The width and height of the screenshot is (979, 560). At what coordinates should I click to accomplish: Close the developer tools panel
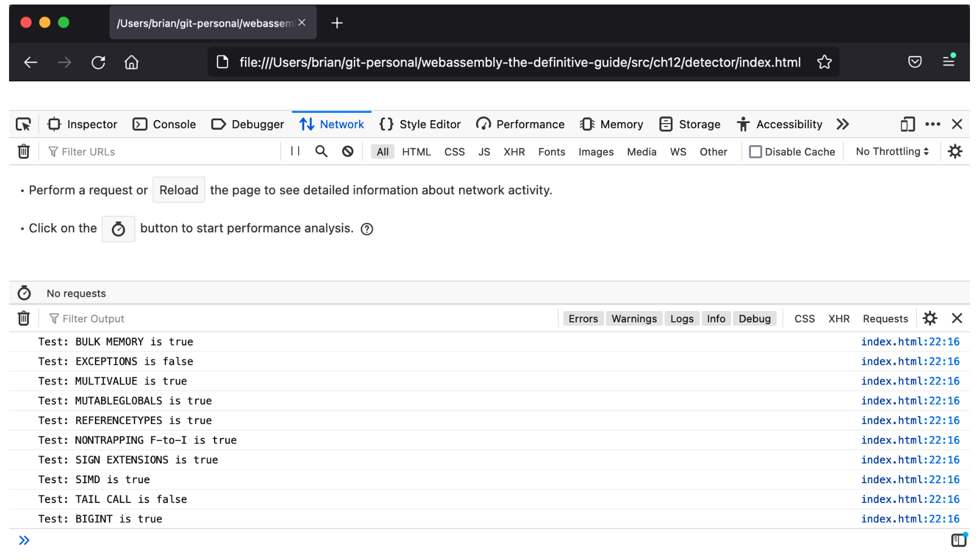[957, 124]
